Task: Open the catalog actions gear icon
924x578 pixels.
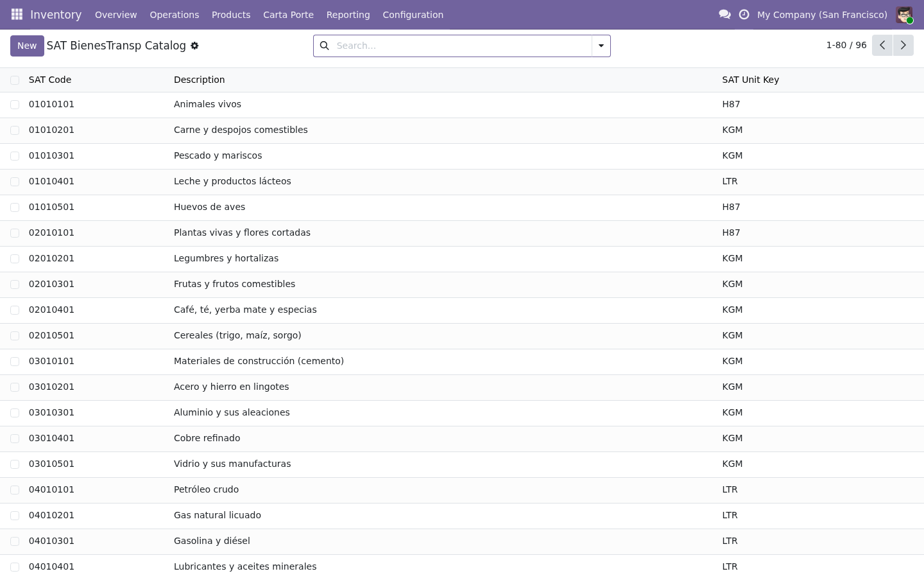Action: click(x=194, y=46)
